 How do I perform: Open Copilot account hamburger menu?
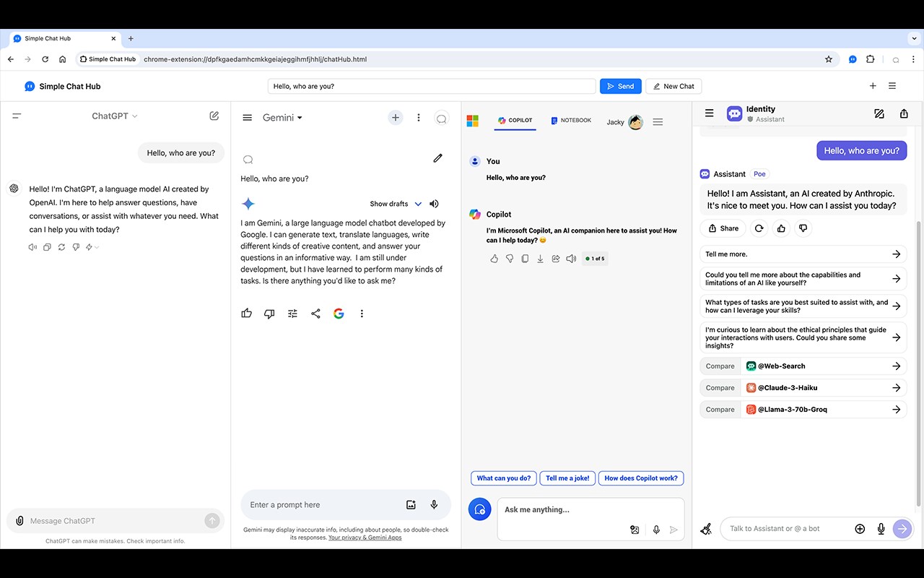(x=658, y=122)
